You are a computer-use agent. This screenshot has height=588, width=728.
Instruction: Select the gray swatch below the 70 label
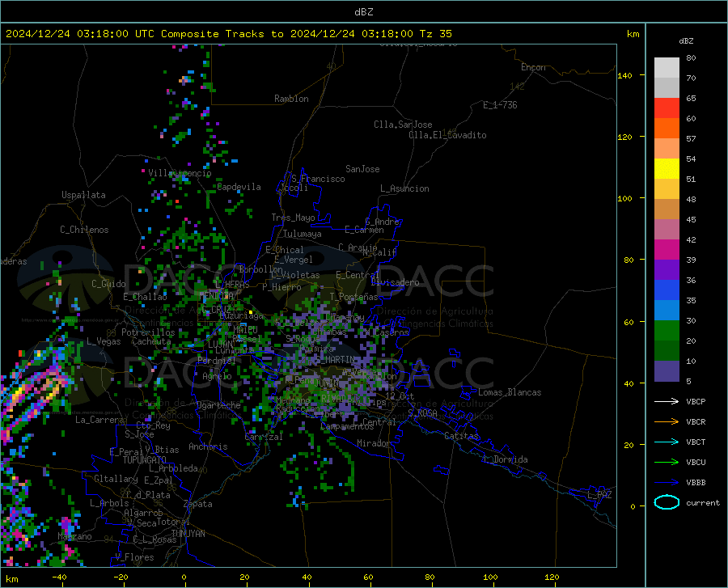pos(667,87)
